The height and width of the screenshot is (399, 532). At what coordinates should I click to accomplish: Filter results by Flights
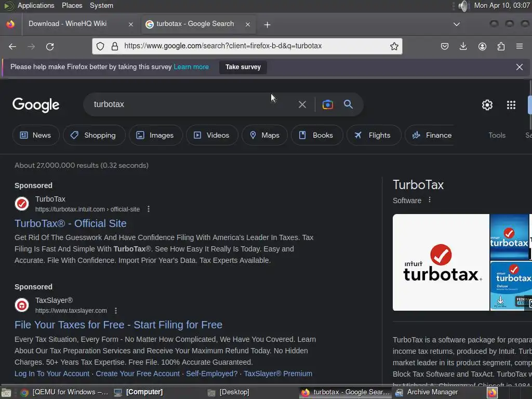coord(374,135)
